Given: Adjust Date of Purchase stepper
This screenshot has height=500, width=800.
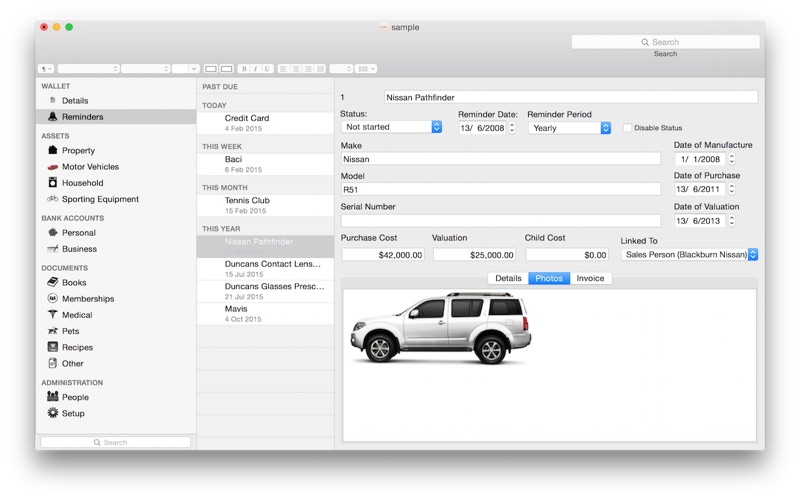Looking at the screenshot, I should tap(732, 189).
